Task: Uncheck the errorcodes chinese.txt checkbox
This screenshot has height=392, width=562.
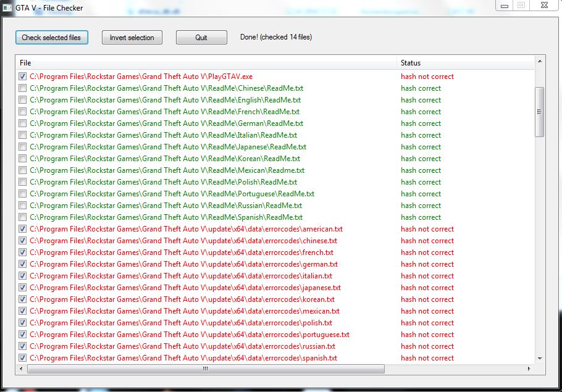Action: 23,241
